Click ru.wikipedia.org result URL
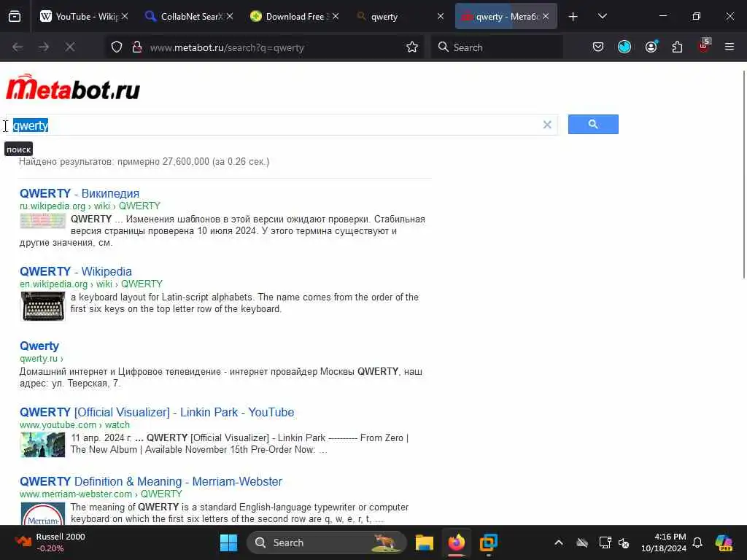 click(x=90, y=206)
